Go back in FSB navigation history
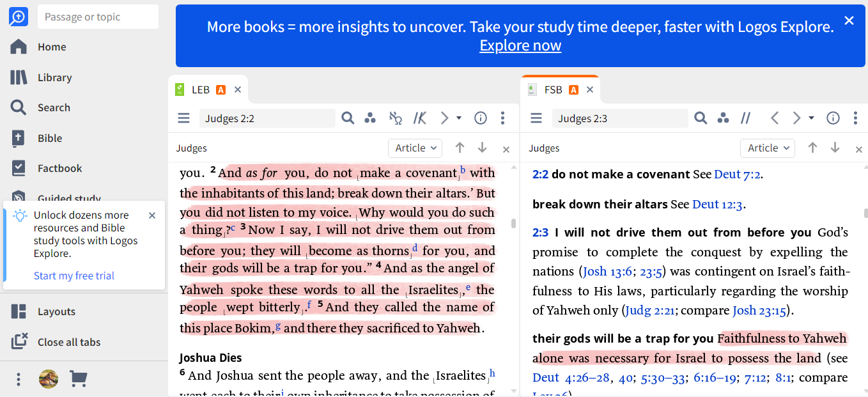This screenshot has width=868, height=397. click(775, 118)
